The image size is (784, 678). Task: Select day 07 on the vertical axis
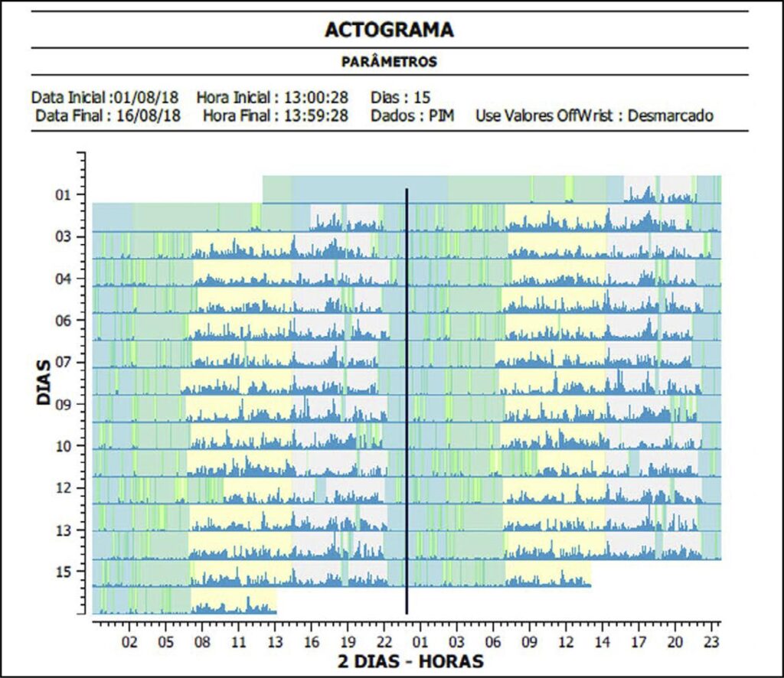point(63,362)
